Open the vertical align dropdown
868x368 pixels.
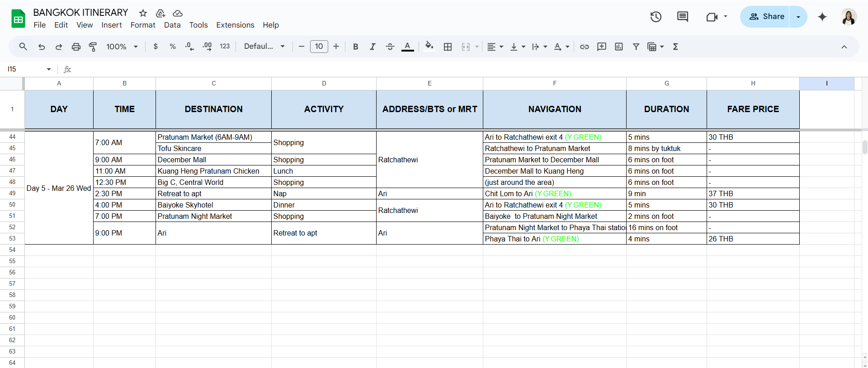pyautogui.click(x=518, y=47)
